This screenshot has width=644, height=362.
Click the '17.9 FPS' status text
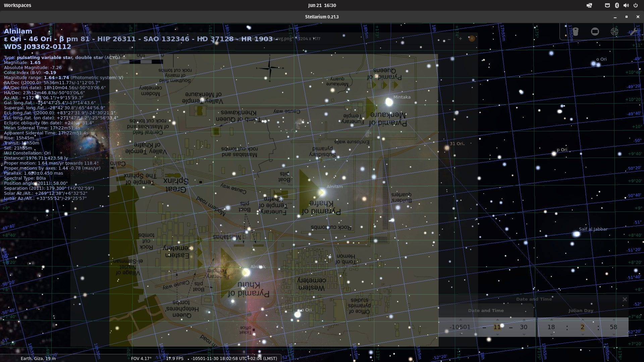(x=175, y=358)
